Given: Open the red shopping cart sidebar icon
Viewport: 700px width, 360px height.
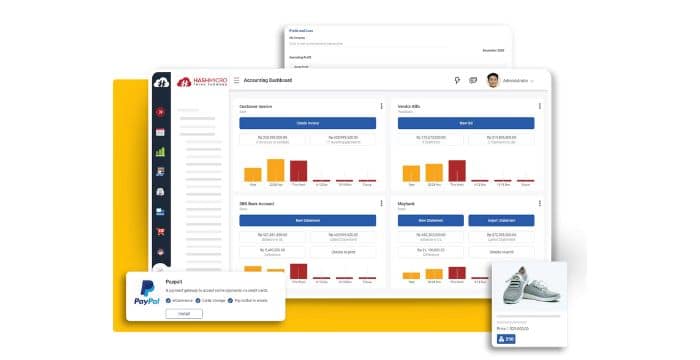Looking at the screenshot, I should tap(160, 231).
